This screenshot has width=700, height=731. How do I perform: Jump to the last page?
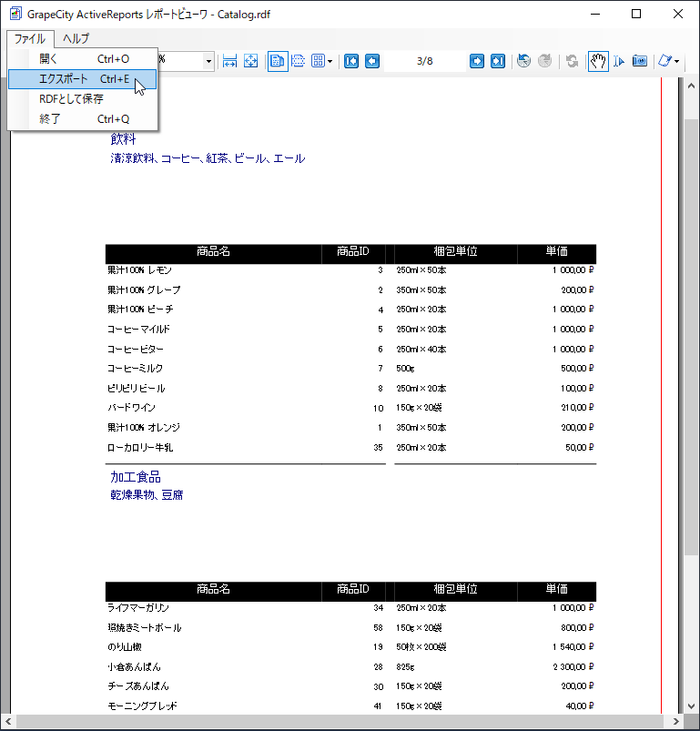point(498,61)
